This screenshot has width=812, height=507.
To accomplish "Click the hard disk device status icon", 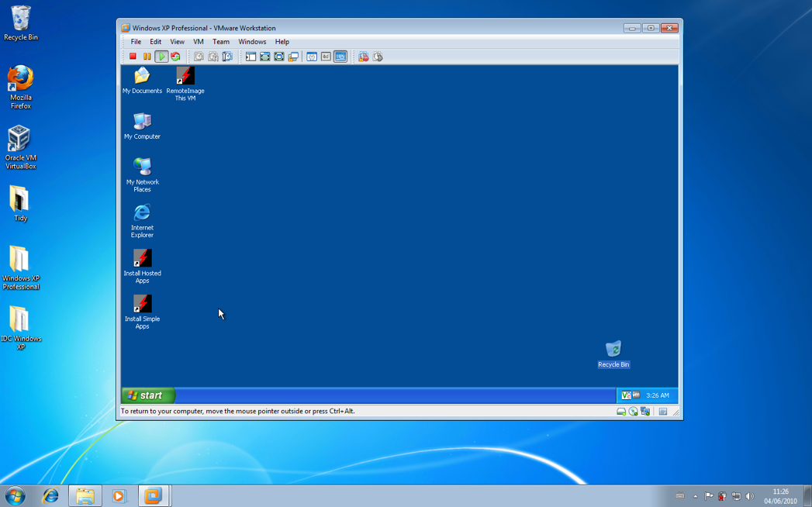I will [x=621, y=411].
